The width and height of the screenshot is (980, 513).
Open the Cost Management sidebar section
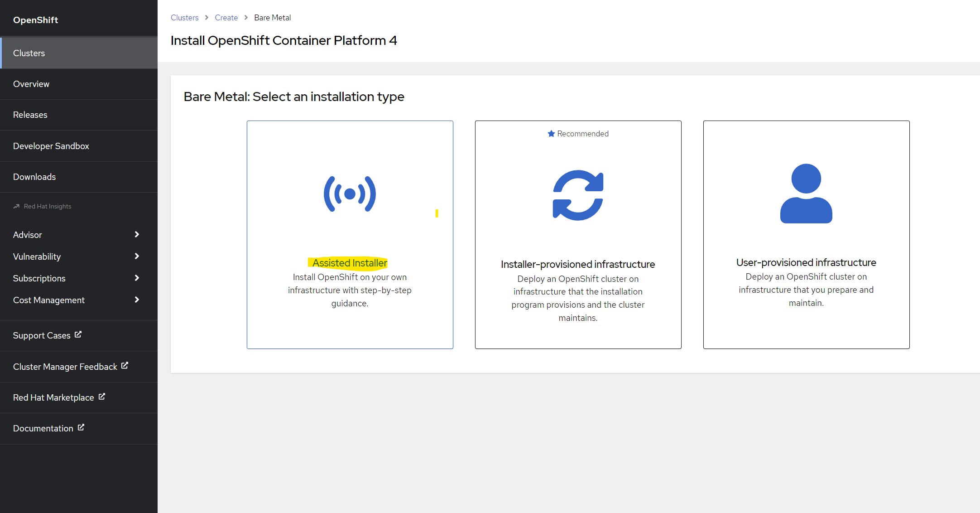tap(79, 300)
